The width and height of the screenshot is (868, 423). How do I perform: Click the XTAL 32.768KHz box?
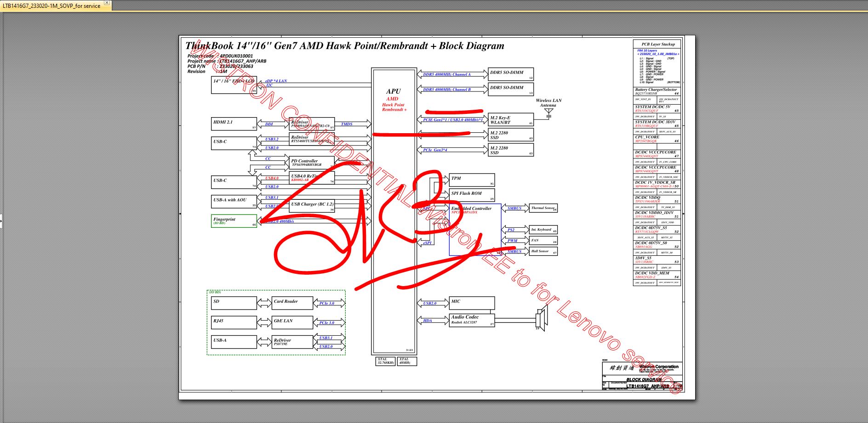click(385, 361)
